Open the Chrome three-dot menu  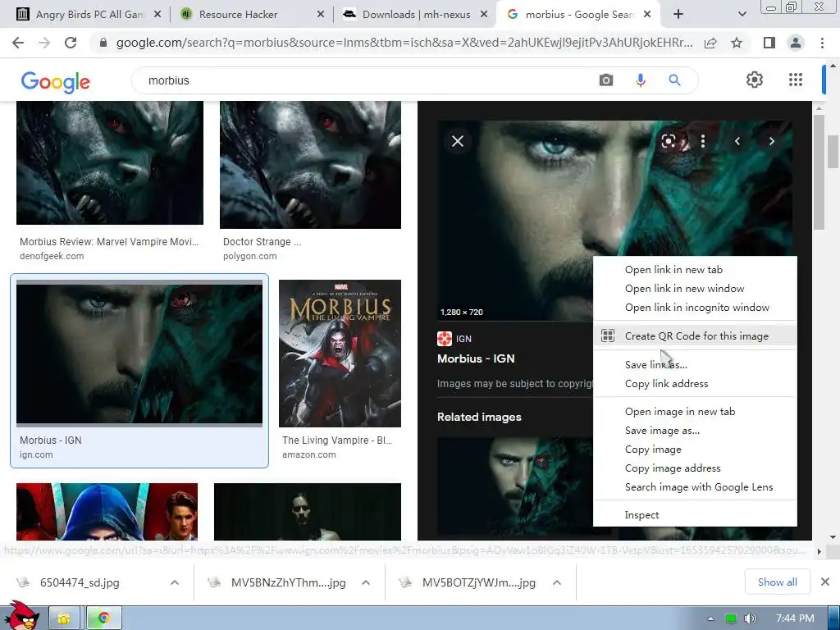pyautogui.click(x=822, y=43)
